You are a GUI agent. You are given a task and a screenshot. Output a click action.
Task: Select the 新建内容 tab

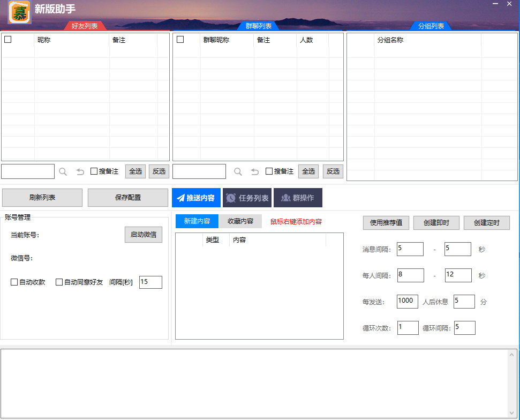point(197,221)
